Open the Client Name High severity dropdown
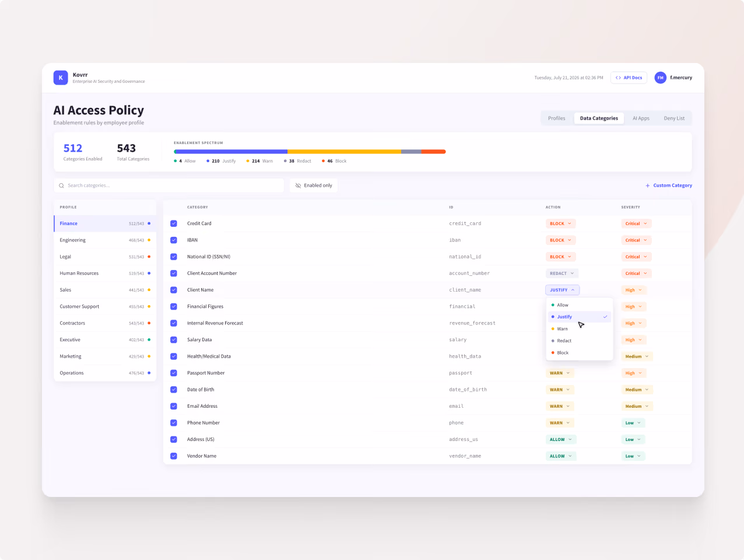Viewport: 744px width, 560px height. tap(634, 290)
